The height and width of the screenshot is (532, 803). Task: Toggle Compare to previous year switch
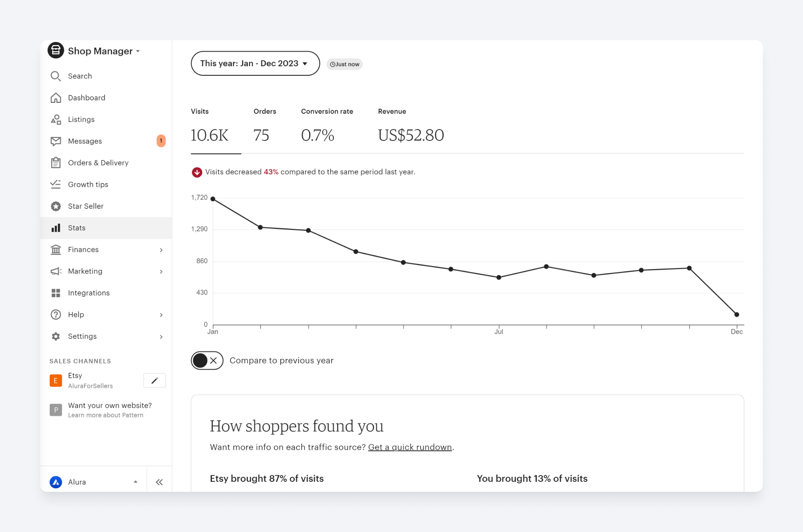(x=207, y=360)
